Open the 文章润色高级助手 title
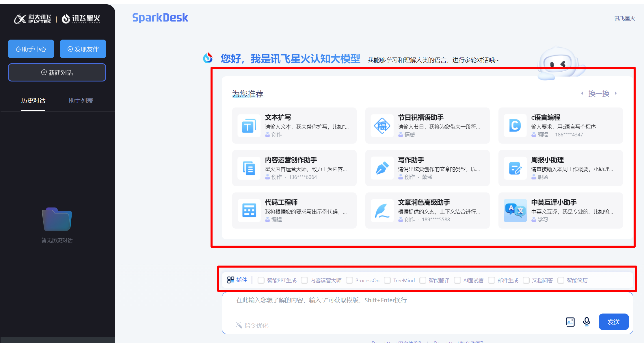This screenshot has height=343, width=644. coord(424,202)
